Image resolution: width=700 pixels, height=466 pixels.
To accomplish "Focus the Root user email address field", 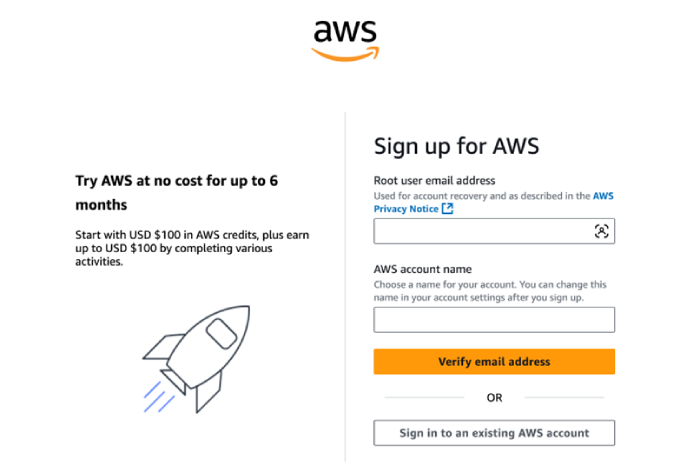I will tap(482, 231).
